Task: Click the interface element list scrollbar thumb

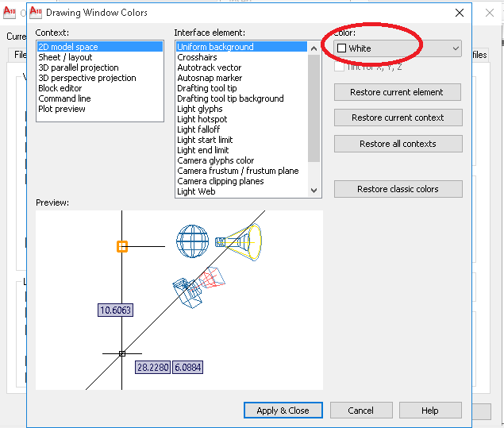Action: point(314,108)
